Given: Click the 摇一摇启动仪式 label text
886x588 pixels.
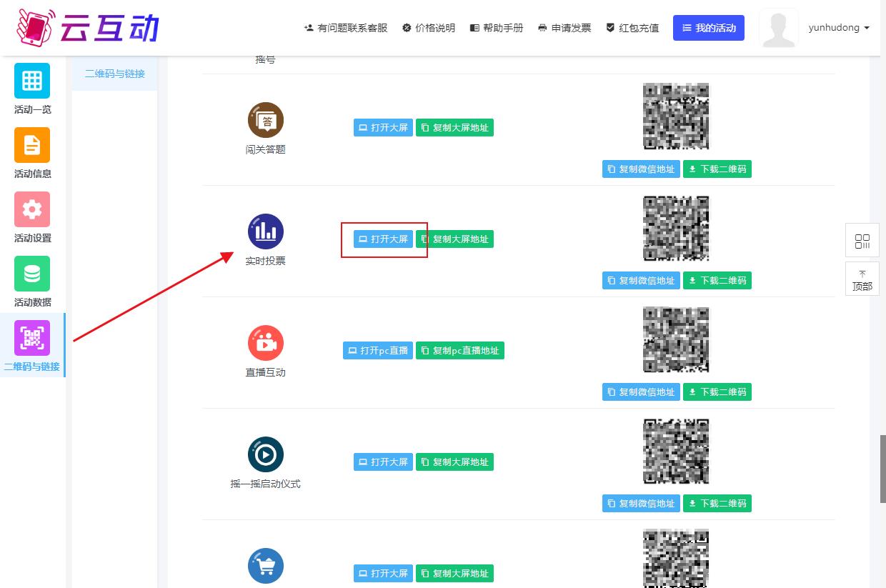Looking at the screenshot, I should tap(266, 484).
